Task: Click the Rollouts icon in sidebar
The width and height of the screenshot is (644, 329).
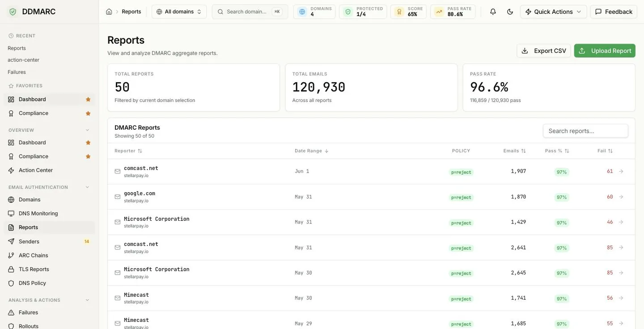Action: click(11, 326)
